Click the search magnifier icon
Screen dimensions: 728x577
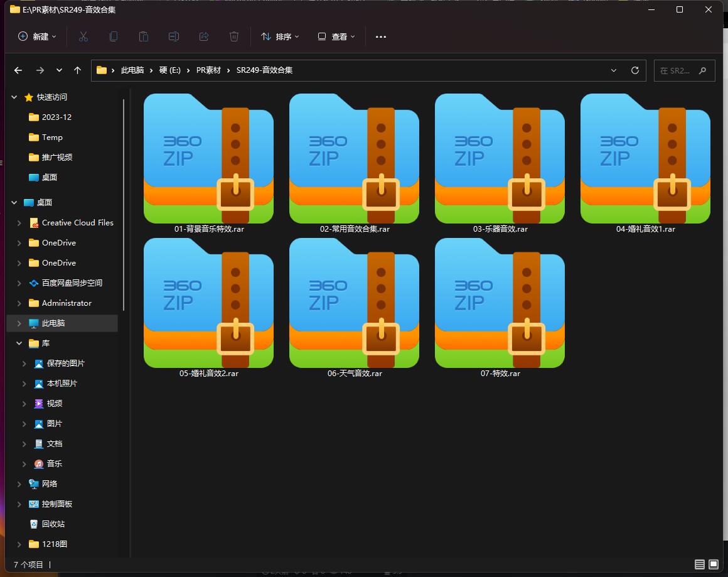702,70
